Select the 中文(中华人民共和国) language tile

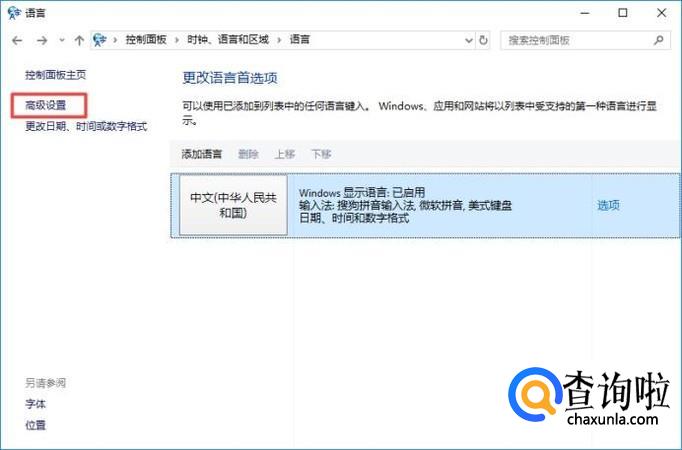tap(233, 205)
